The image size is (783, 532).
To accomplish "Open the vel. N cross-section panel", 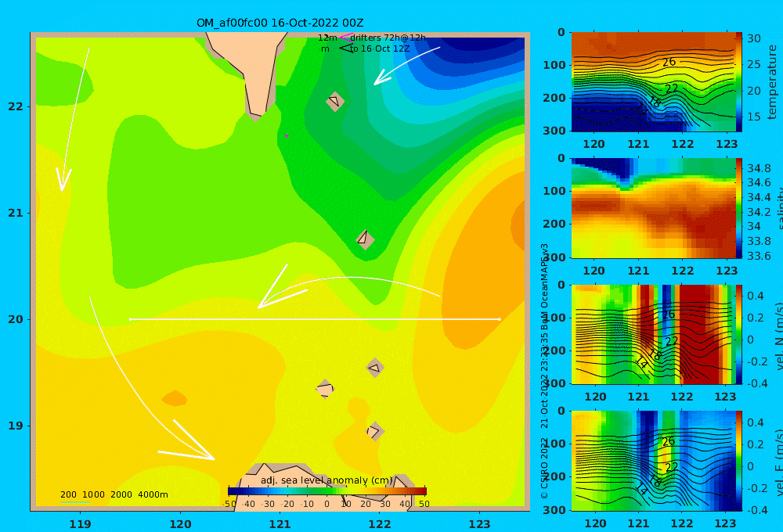I will point(653,334).
